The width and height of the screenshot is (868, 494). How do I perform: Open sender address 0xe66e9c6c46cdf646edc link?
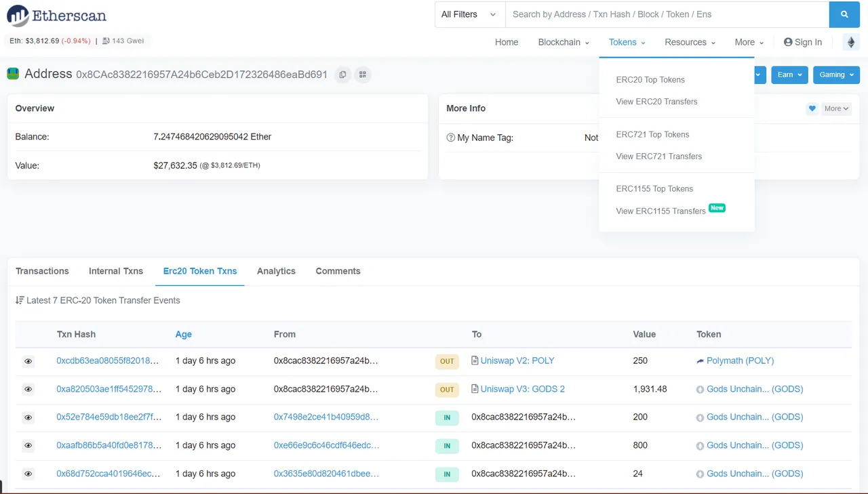[x=327, y=445]
